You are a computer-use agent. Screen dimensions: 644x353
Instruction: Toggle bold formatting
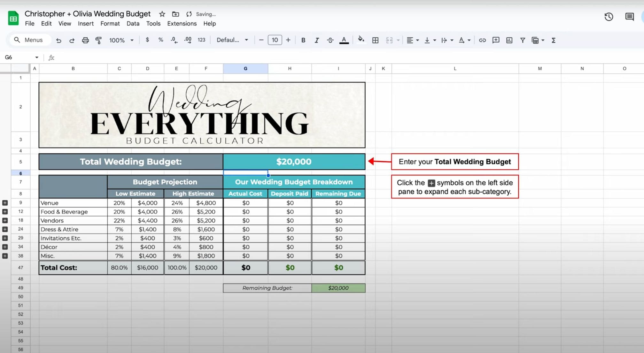pos(303,40)
